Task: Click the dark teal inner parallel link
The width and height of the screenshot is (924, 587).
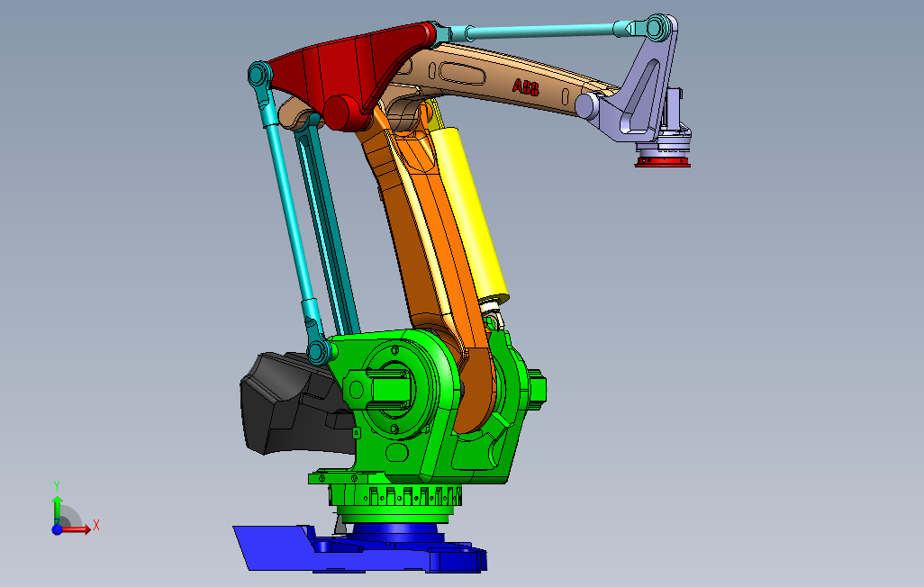Action: 328,230
